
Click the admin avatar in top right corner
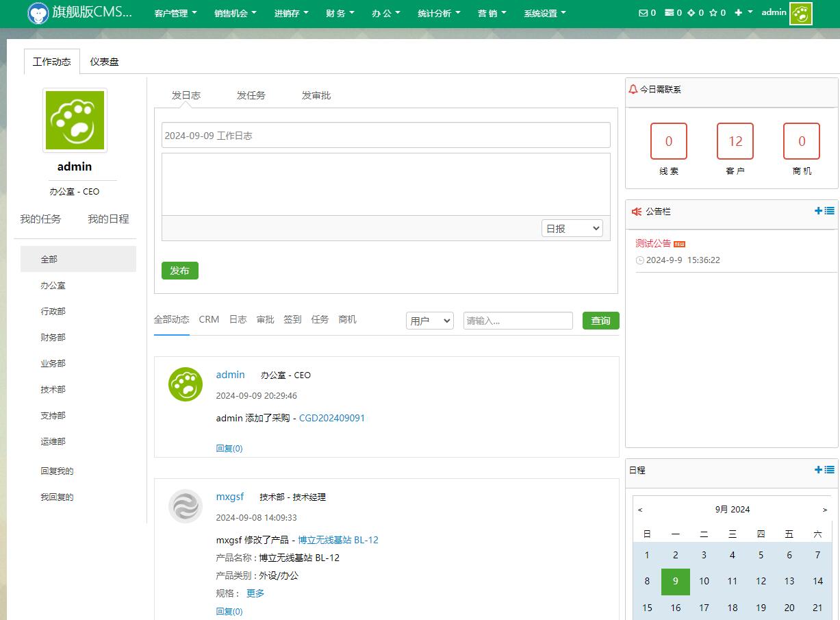click(800, 14)
